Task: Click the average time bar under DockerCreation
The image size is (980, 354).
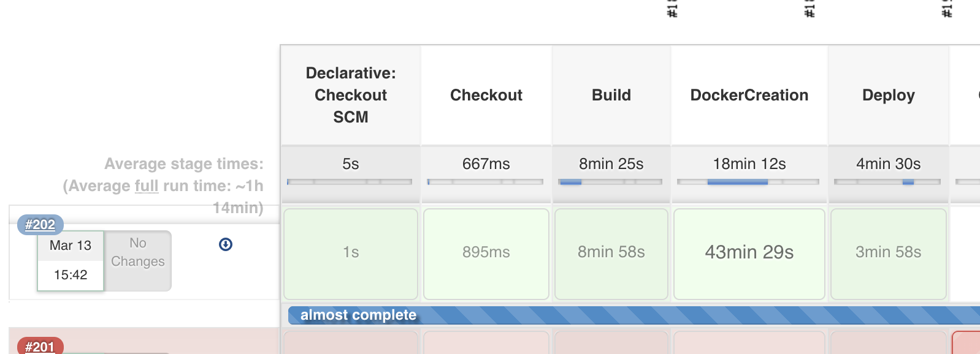Action: [749, 182]
